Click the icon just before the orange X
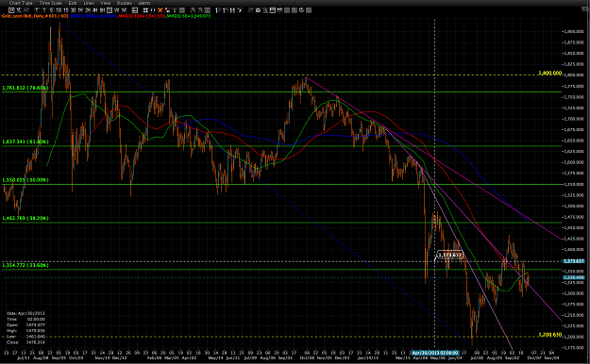 click(153, 10)
